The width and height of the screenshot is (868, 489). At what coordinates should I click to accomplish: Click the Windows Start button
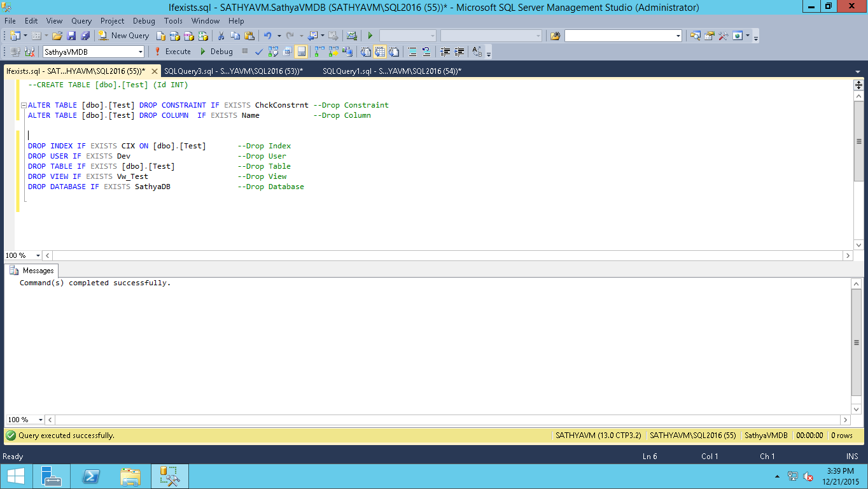pyautogui.click(x=15, y=476)
